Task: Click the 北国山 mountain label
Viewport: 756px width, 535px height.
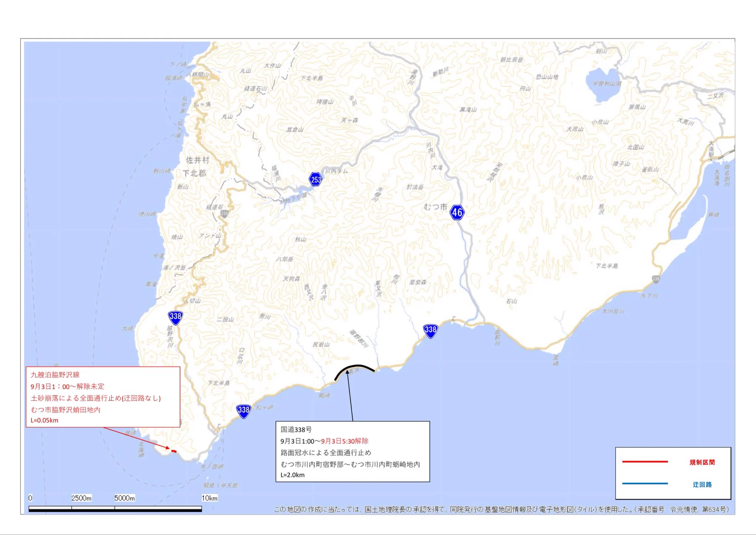Action: (x=635, y=147)
